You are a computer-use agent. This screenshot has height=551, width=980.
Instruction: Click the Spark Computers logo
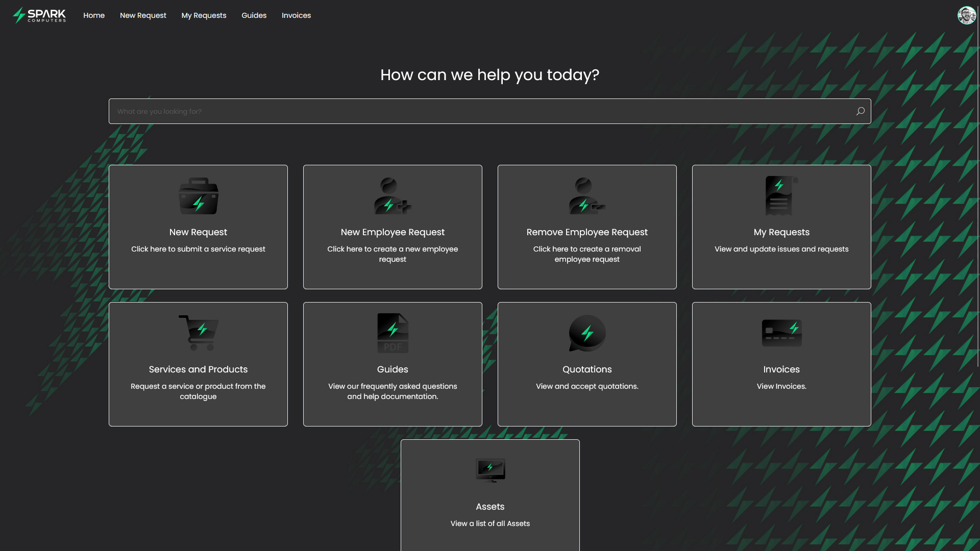[39, 15]
